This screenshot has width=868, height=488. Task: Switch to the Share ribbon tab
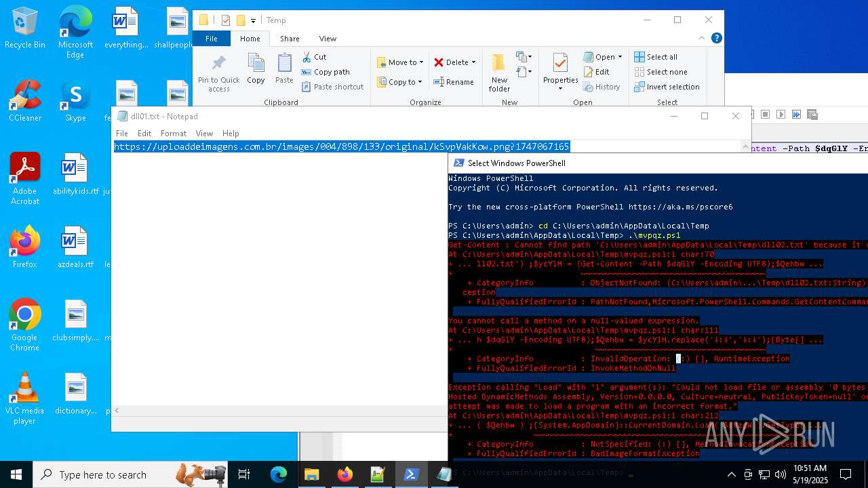290,39
